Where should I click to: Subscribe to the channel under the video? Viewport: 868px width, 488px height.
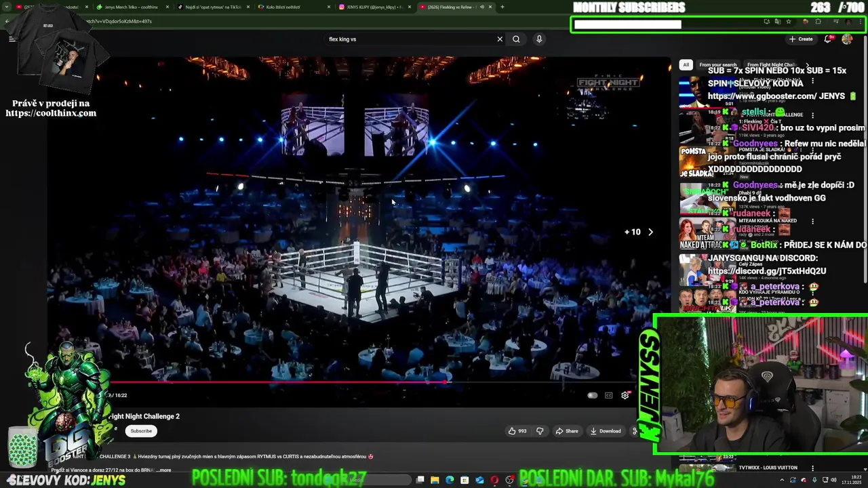pyautogui.click(x=141, y=431)
